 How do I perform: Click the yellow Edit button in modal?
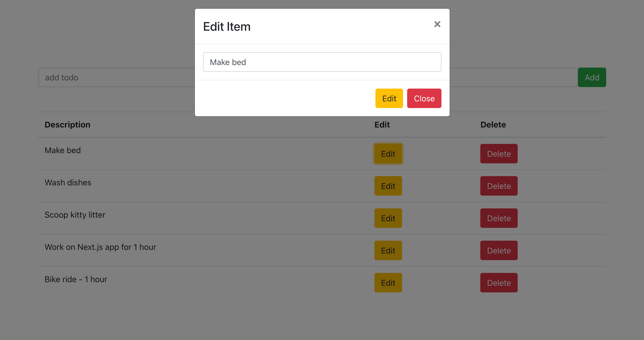coord(389,98)
